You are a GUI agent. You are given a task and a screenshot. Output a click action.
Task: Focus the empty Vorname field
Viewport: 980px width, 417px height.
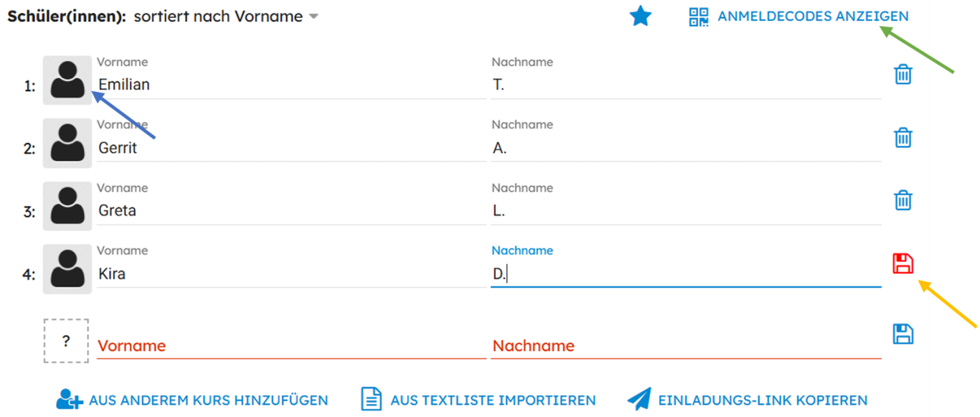click(291, 346)
